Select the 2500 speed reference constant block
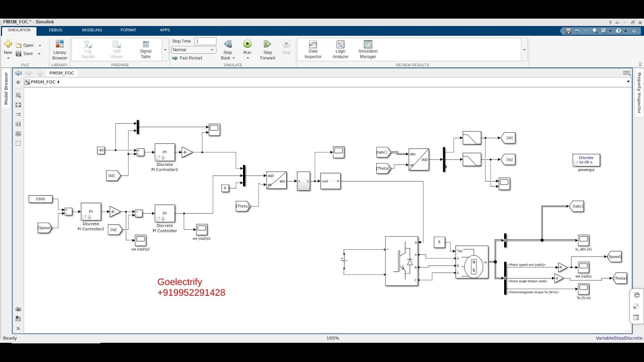The height and width of the screenshot is (362, 644). (x=40, y=199)
